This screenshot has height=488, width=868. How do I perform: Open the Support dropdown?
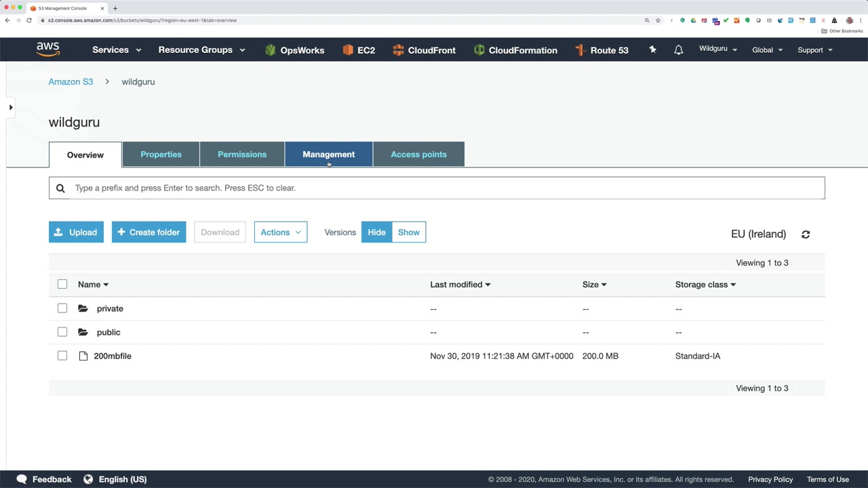(x=815, y=50)
